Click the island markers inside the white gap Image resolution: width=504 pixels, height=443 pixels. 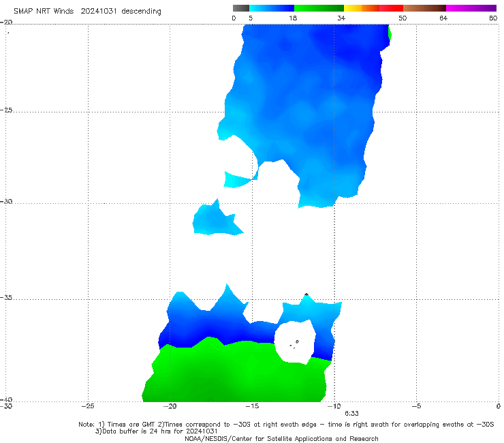coord(294,344)
